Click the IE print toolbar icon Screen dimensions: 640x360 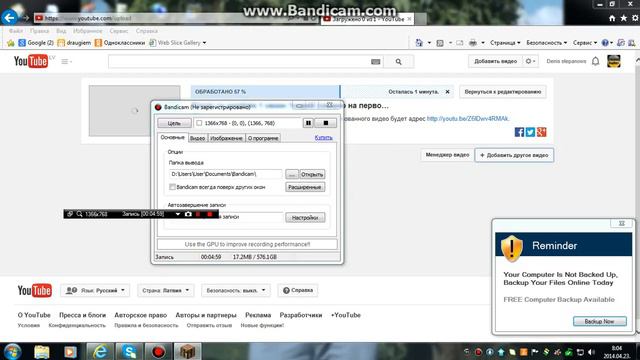[473, 42]
